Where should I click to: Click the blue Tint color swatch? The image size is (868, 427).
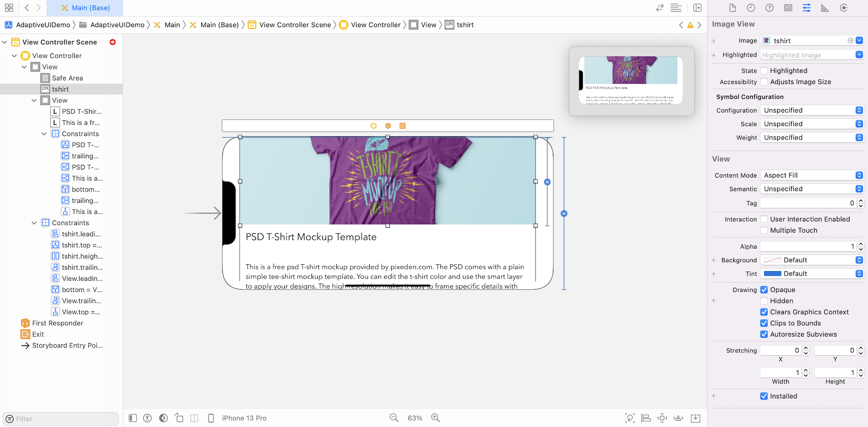[772, 274]
